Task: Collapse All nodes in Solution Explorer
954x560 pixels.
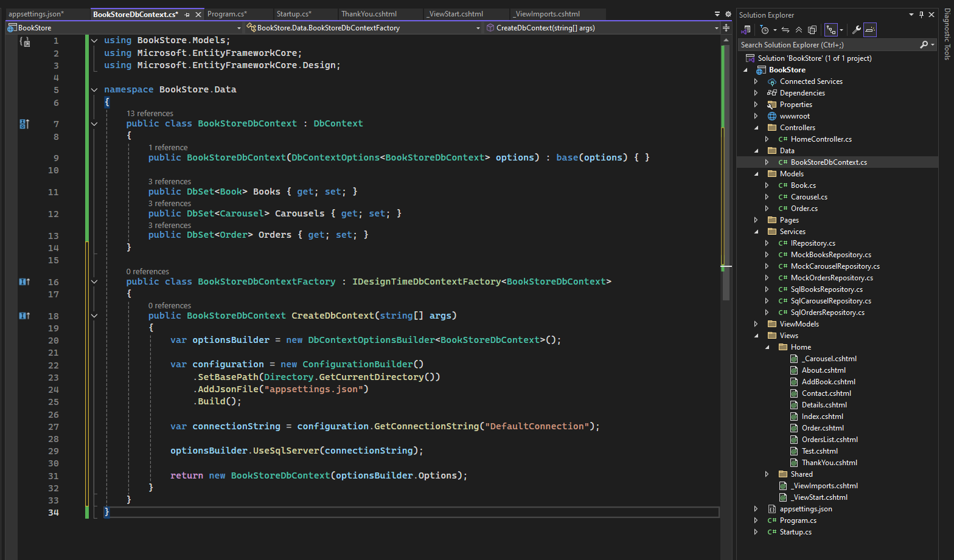Action: 799,30
